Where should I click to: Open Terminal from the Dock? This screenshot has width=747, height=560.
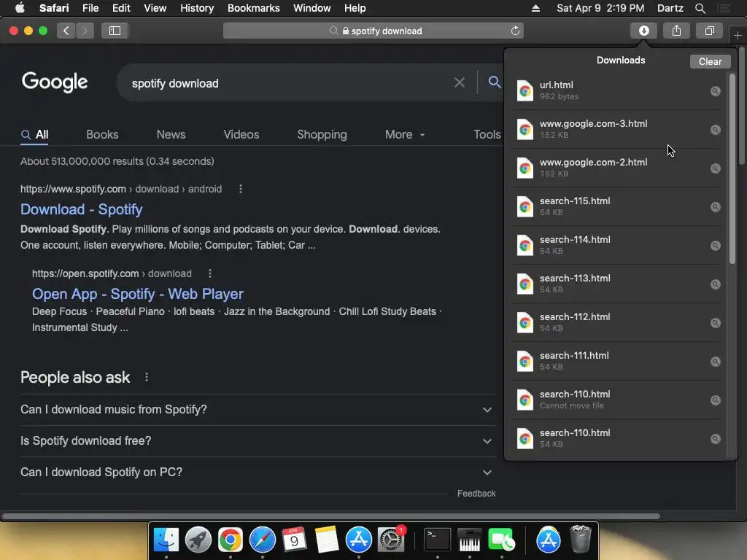(438, 540)
